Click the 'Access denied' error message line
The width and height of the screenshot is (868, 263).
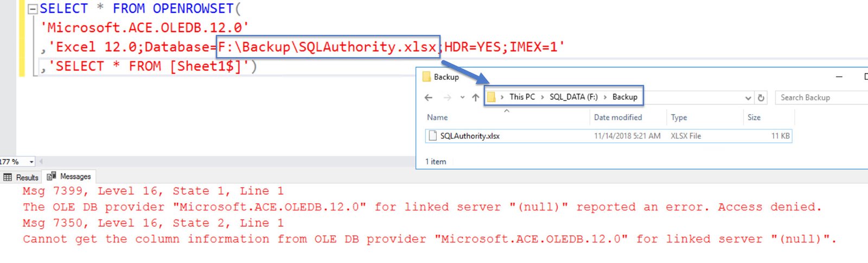tap(422, 207)
